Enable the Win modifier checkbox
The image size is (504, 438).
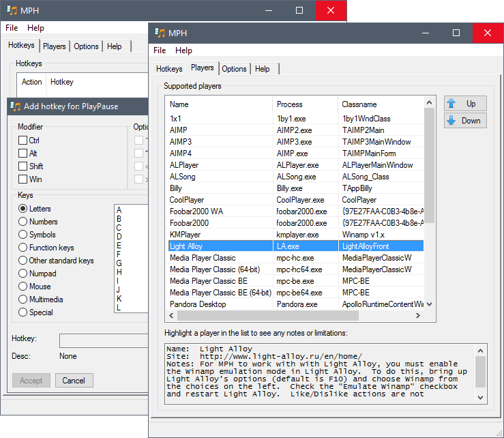(23, 179)
